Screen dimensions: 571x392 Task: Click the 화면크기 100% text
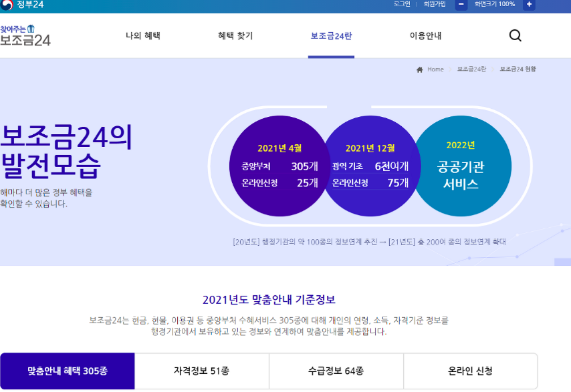495,4
